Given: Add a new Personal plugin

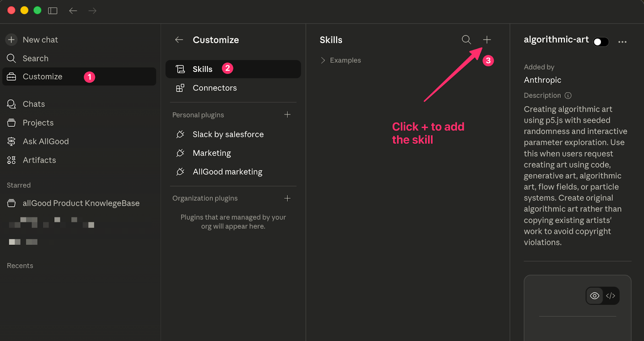Looking at the screenshot, I should (287, 115).
